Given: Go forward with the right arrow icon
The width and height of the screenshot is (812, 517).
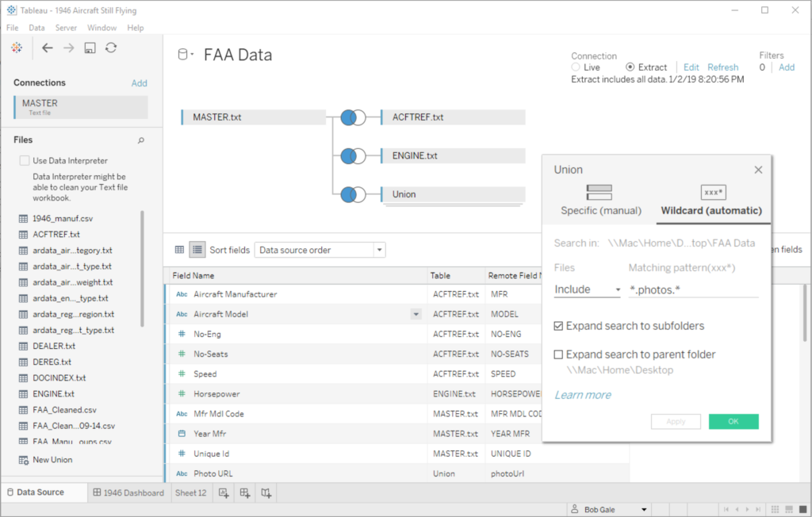Looking at the screenshot, I should click(68, 48).
